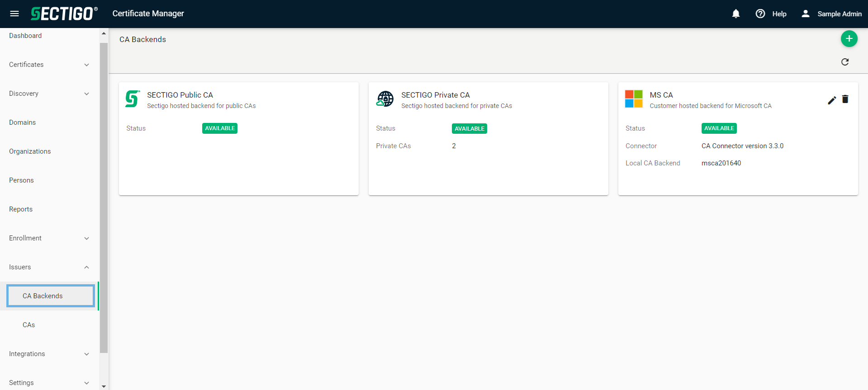Open the Organizations page

tap(30, 151)
